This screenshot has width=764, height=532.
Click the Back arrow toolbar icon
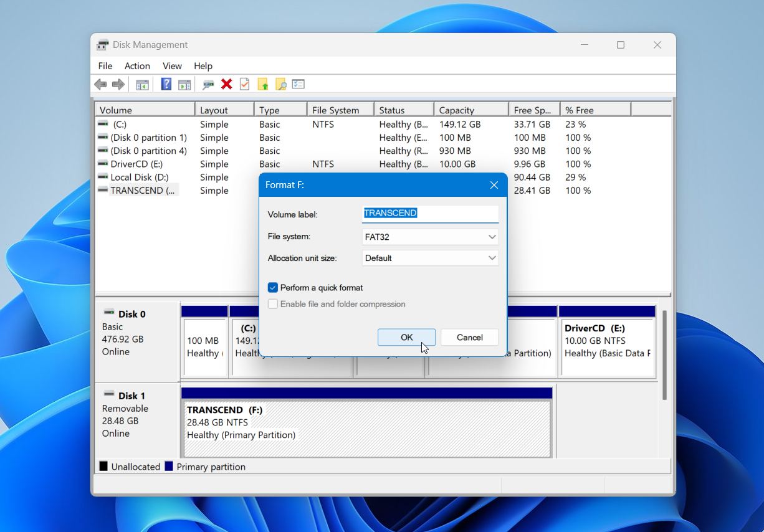[100, 84]
